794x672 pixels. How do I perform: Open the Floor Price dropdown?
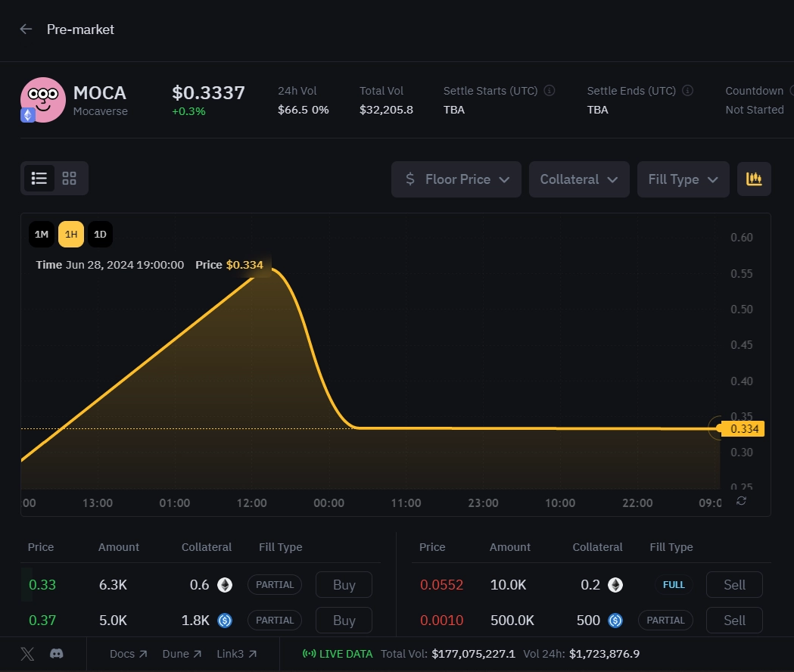click(x=456, y=179)
